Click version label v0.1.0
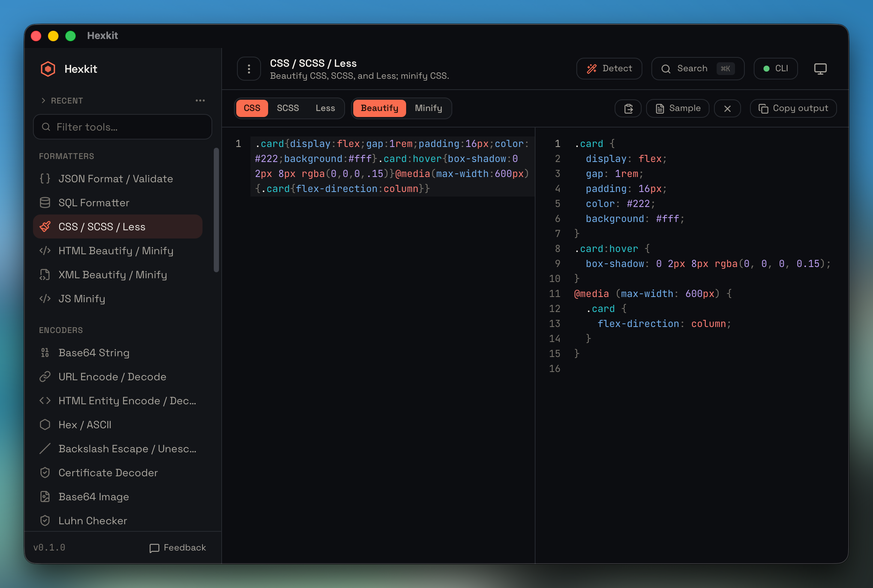Screen dimensions: 873x588 [x=49, y=548]
